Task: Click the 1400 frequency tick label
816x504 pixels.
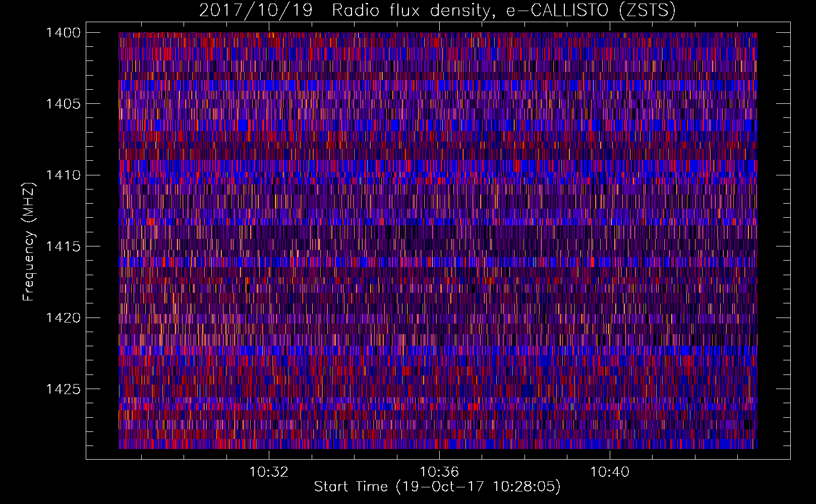Action: click(63, 33)
